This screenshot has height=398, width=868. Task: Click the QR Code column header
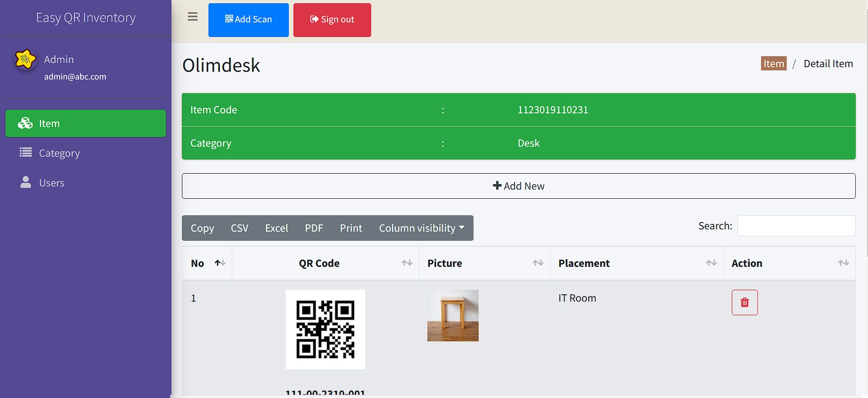click(325, 263)
